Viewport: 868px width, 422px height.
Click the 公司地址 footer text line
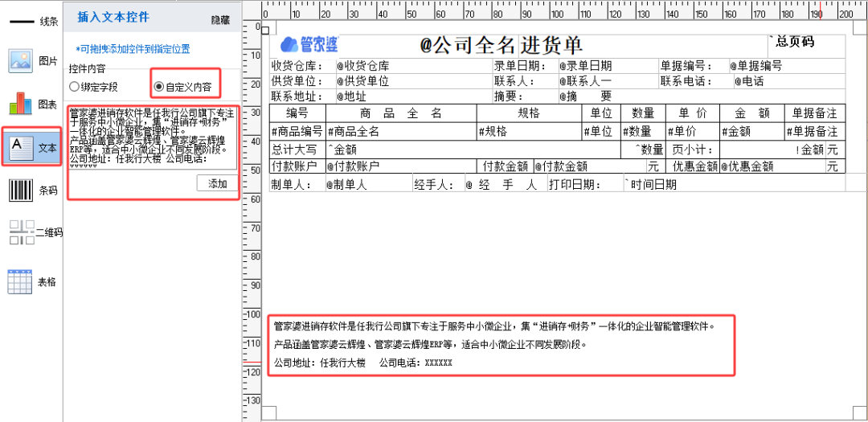[363, 363]
